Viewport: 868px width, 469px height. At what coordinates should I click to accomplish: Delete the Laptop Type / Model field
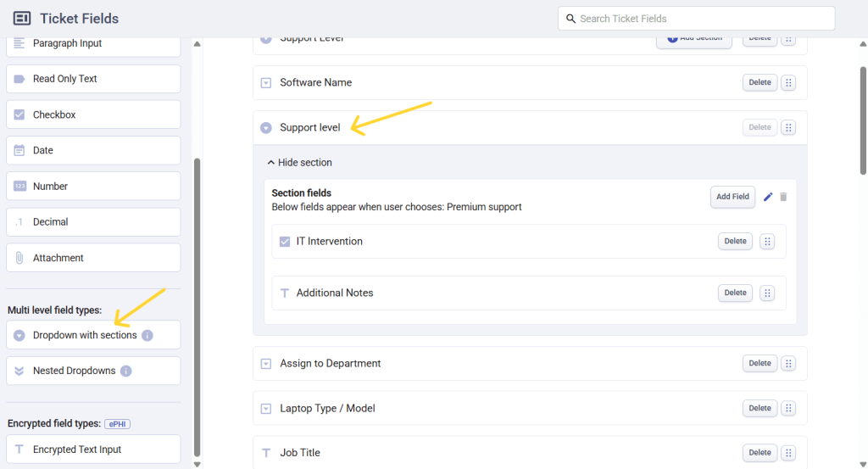coord(759,409)
